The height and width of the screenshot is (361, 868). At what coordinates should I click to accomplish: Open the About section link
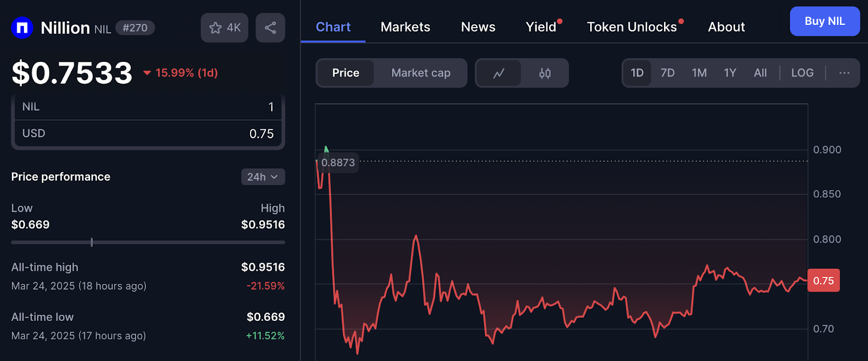pyautogui.click(x=726, y=27)
